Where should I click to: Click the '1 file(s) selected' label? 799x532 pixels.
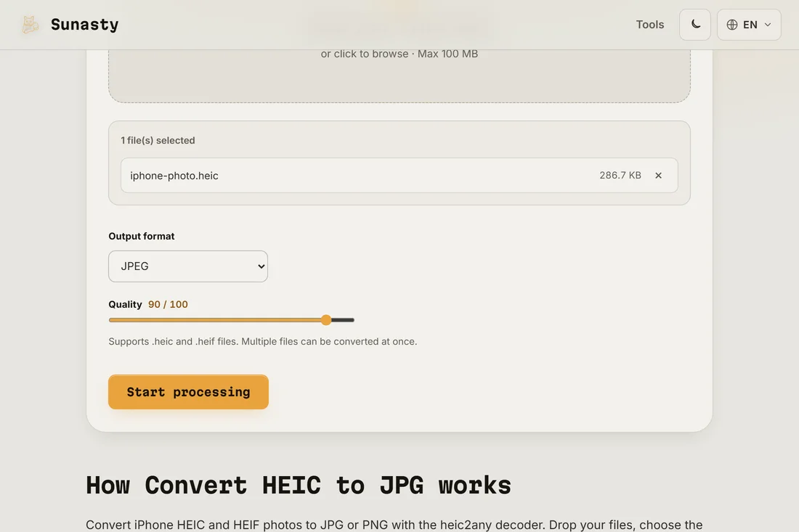pyautogui.click(x=158, y=141)
